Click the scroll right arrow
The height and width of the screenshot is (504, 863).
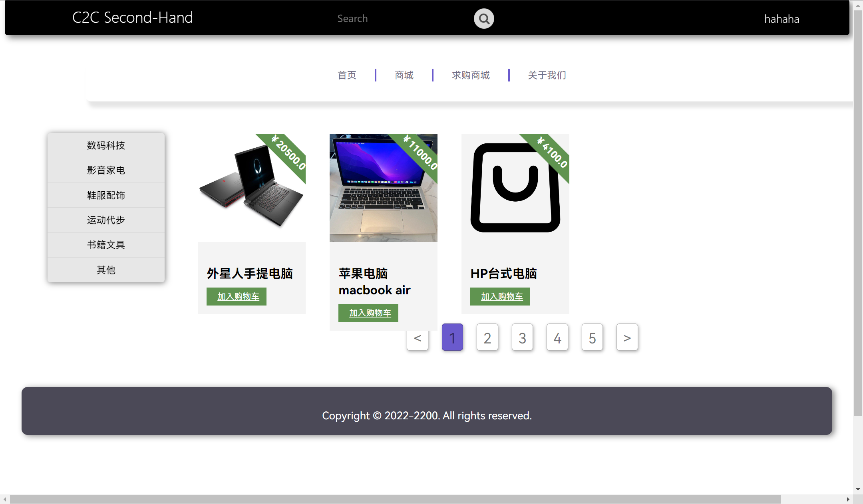pos(848,499)
